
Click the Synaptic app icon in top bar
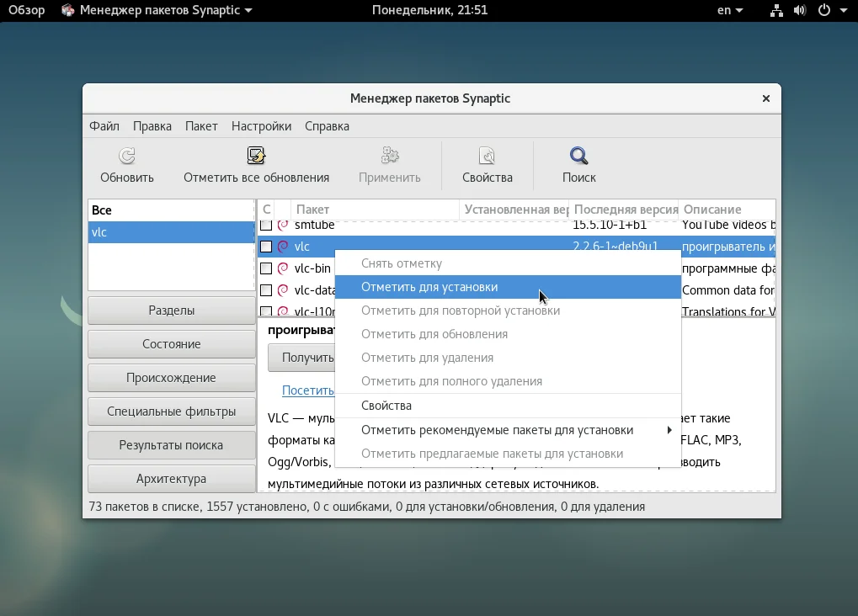pyautogui.click(x=68, y=10)
